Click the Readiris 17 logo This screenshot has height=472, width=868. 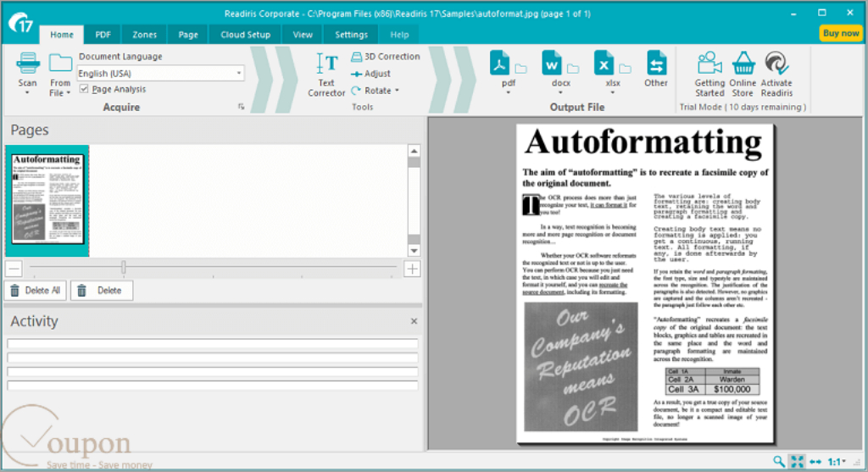[21, 22]
